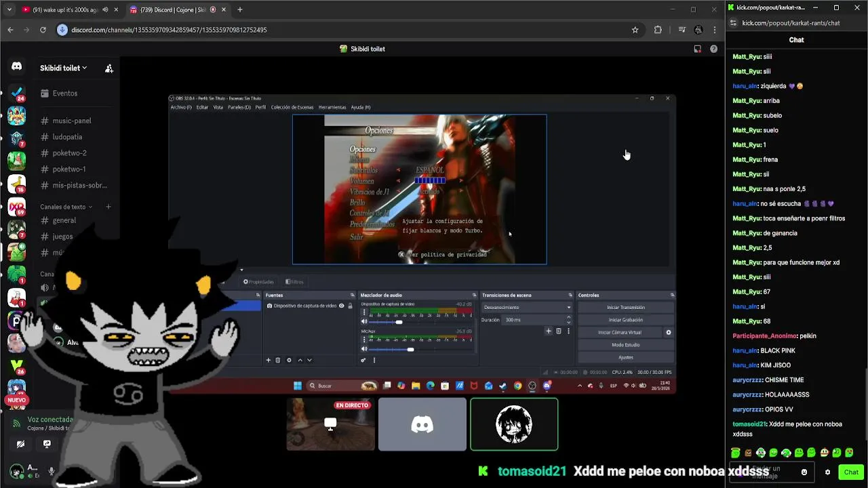The height and width of the screenshot is (488, 868).
Task: Click the trash icon in OBS Fuentes panel
Action: click(277, 360)
